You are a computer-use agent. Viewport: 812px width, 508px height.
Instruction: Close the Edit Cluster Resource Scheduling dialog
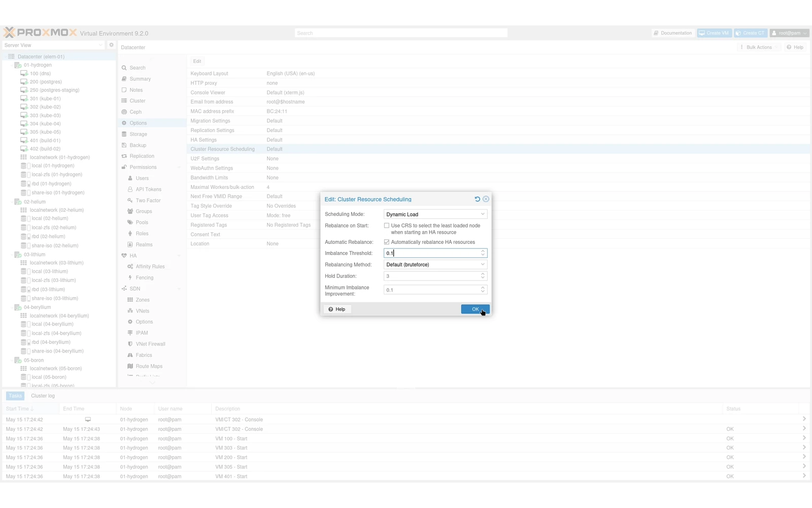(486, 199)
